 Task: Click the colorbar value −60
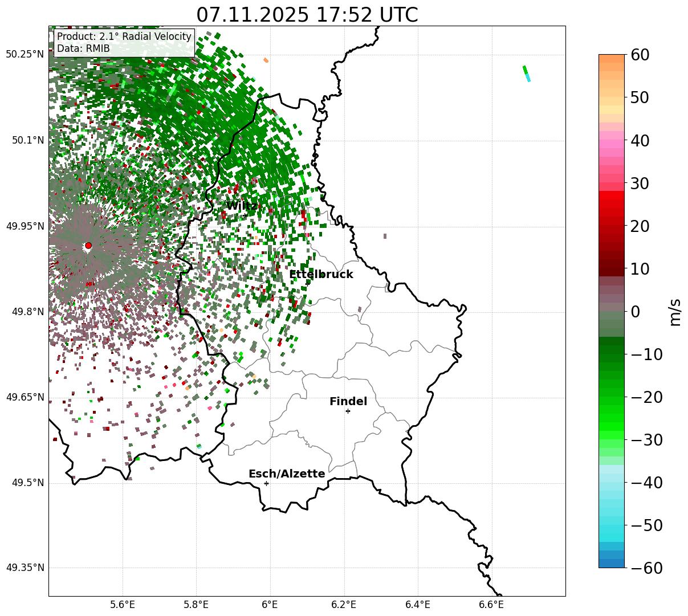click(646, 568)
